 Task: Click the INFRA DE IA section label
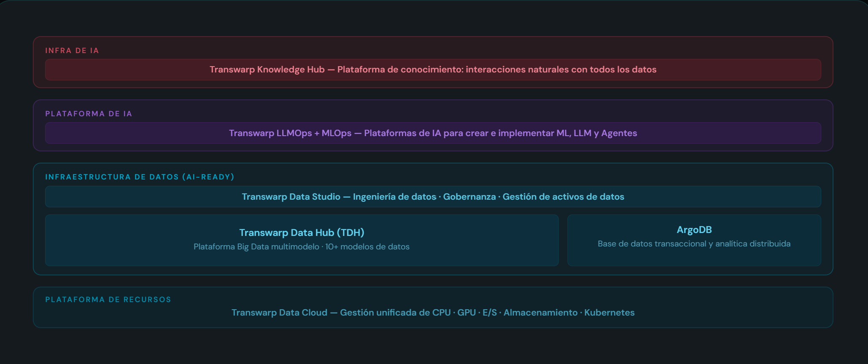[x=72, y=51]
